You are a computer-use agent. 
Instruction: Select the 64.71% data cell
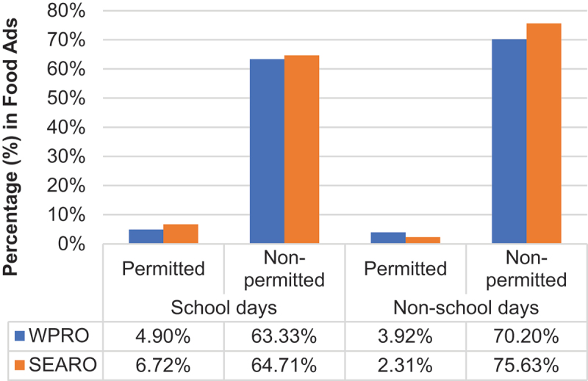pyautogui.click(x=284, y=365)
